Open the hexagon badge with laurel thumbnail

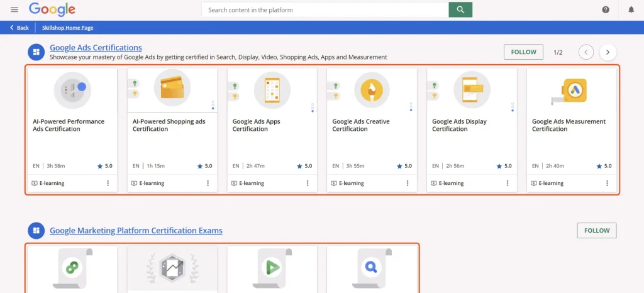(172, 268)
